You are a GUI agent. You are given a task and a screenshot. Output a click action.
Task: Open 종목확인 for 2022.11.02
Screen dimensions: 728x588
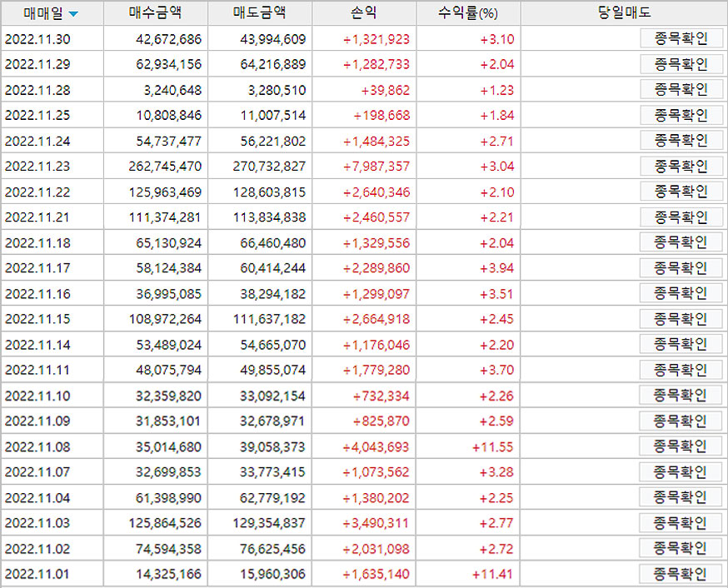pyautogui.click(x=681, y=549)
